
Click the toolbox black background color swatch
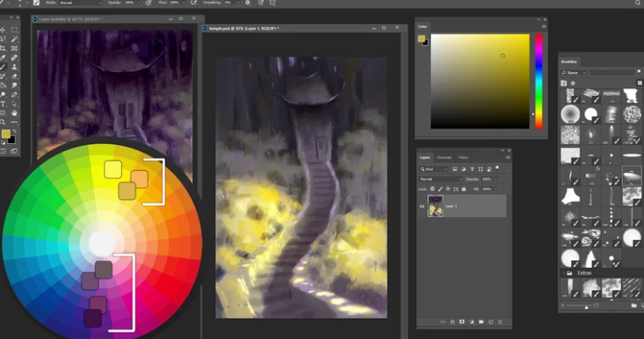(12, 140)
